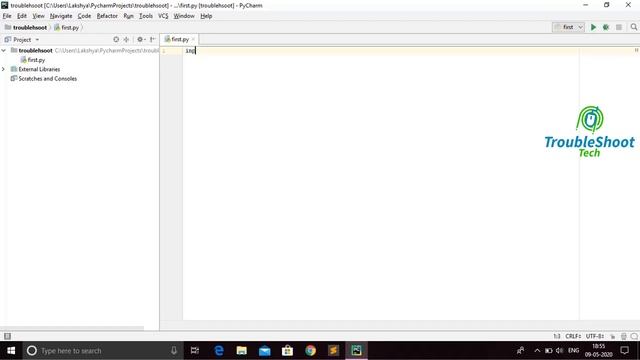Open the CRLF line separator selector

click(x=573, y=336)
